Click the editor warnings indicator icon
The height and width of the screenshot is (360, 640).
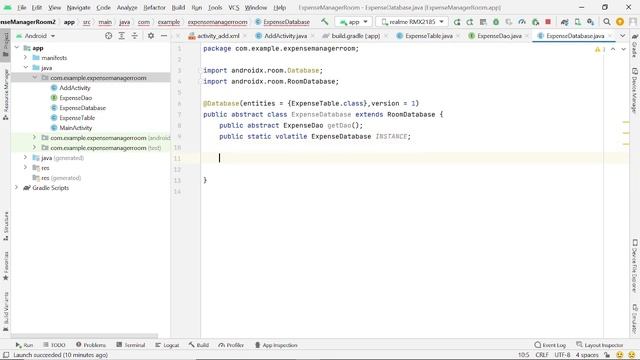click(x=599, y=49)
